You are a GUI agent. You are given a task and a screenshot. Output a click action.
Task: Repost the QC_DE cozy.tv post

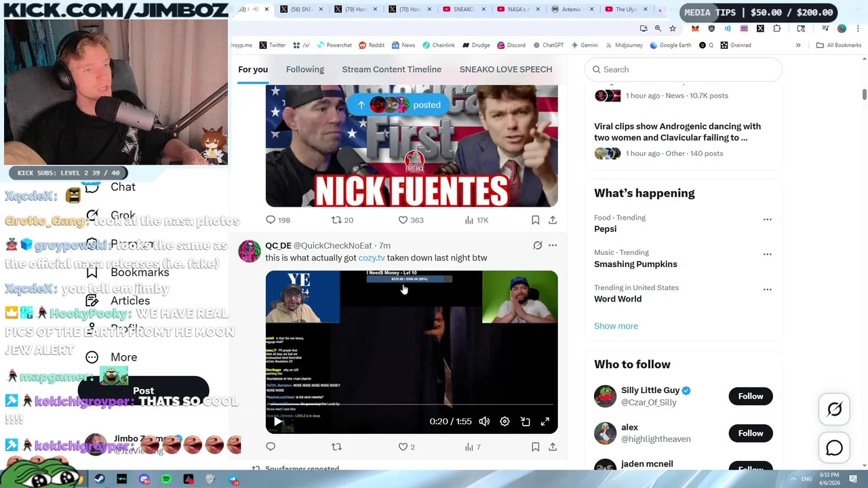point(336,447)
